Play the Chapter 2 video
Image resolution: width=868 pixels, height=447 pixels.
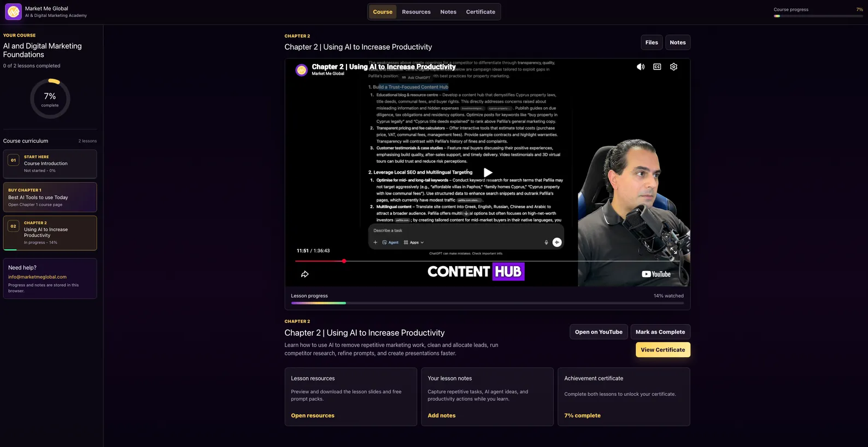click(488, 173)
